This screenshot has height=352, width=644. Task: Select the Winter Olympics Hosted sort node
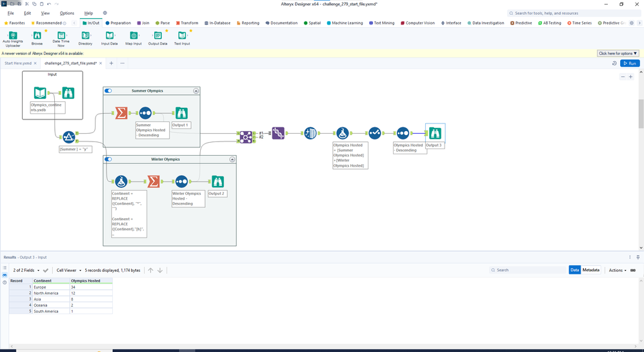[181, 181]
